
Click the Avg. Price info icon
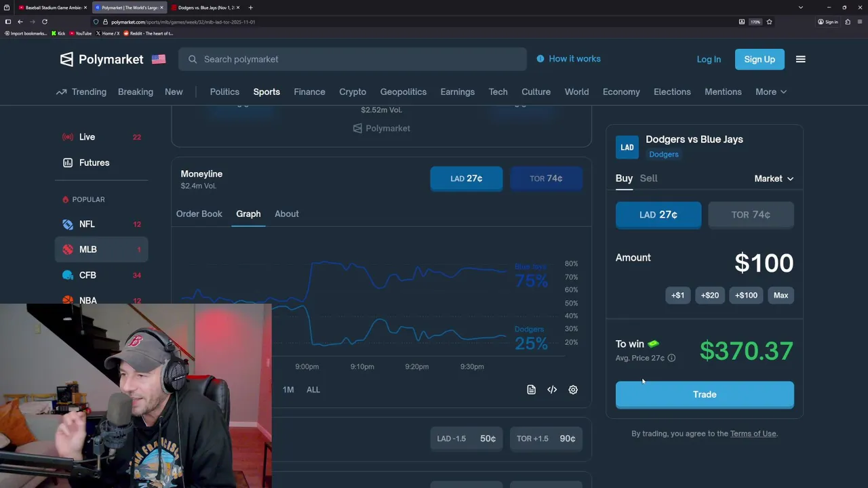tap(671, 358)
